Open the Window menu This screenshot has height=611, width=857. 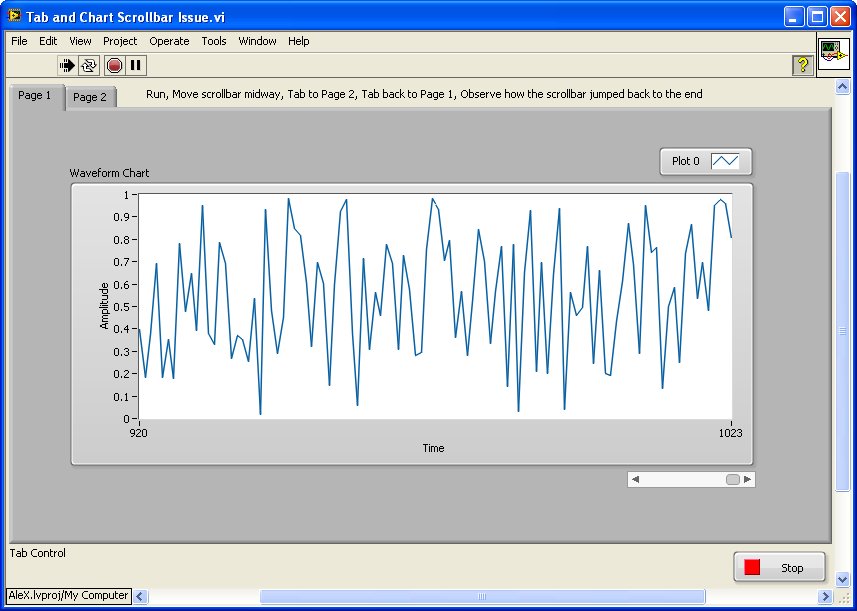(257, 41)
